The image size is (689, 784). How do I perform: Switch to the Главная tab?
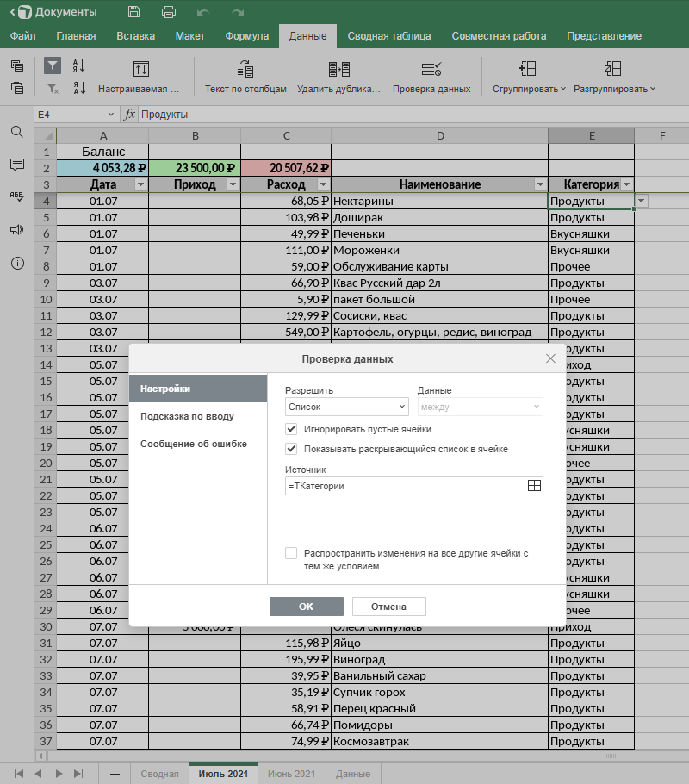(76, 36)
